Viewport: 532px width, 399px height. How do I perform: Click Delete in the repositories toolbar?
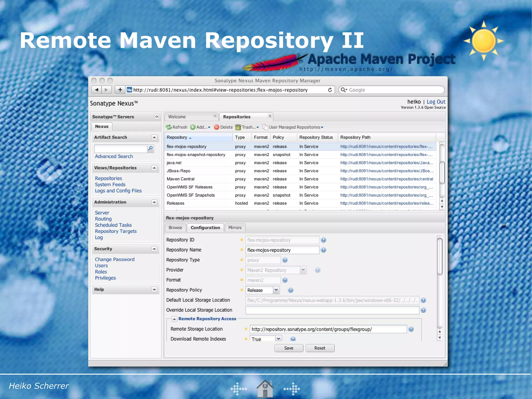(223, 127)
